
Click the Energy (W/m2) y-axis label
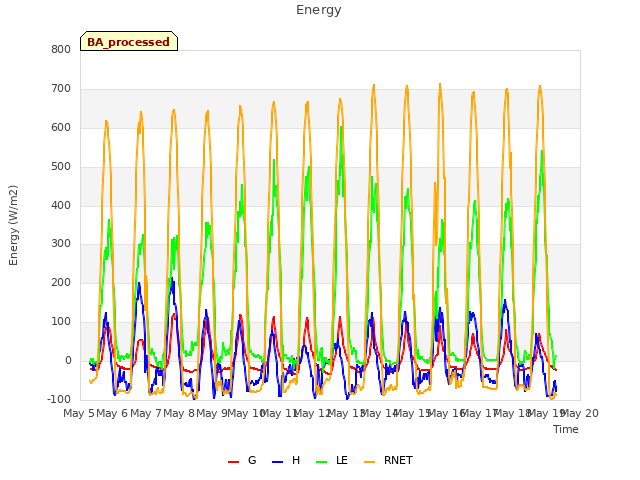13,225
